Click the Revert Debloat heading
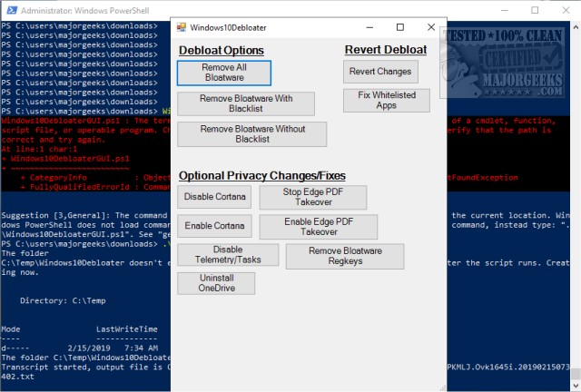The width and height of the screenshot is (581, 392). click(386, 50)
